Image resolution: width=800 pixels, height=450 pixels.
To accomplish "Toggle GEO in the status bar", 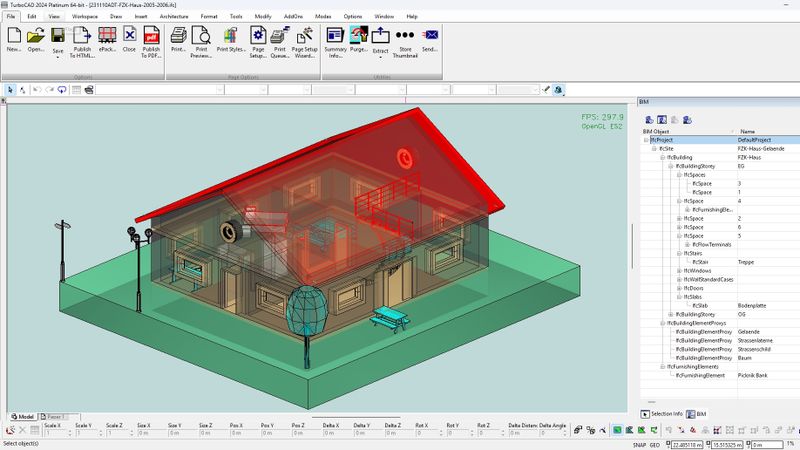I will [x=655, y=445].
